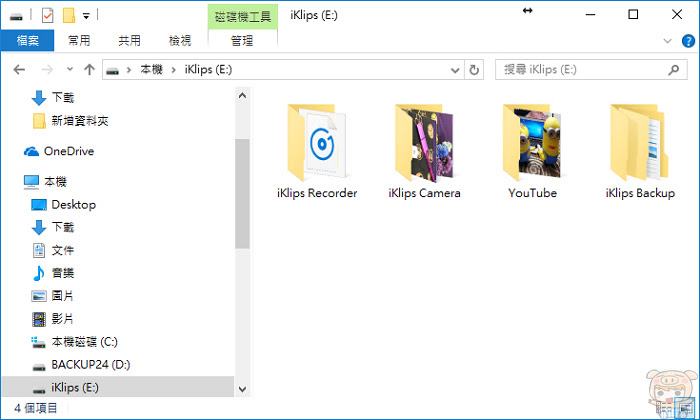The width and height of the screenshot is (700, 420).
Task: Select the 磁碟機工具 contextual tab header
Action: click(243, 17)
